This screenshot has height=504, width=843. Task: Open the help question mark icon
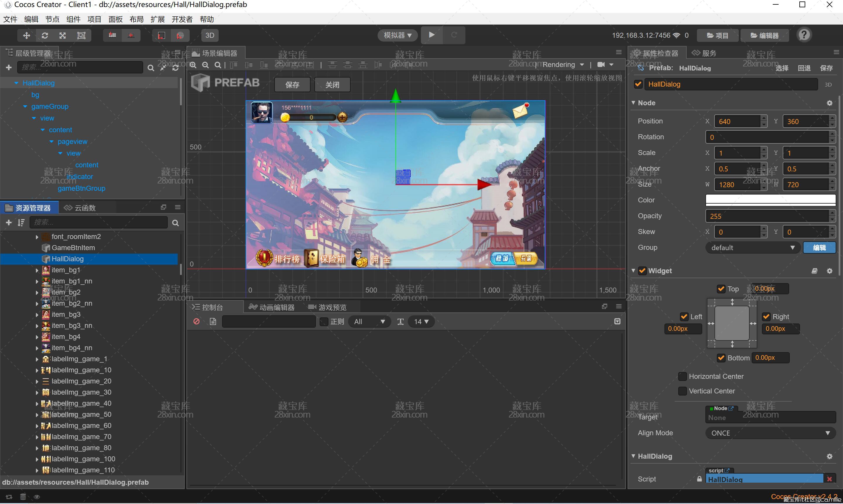[804, 35]
